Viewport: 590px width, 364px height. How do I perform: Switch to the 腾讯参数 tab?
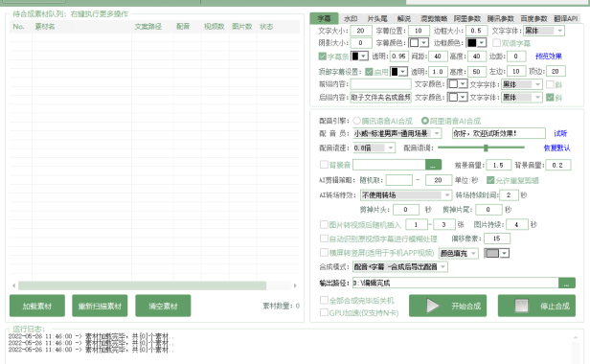[500, 18]
